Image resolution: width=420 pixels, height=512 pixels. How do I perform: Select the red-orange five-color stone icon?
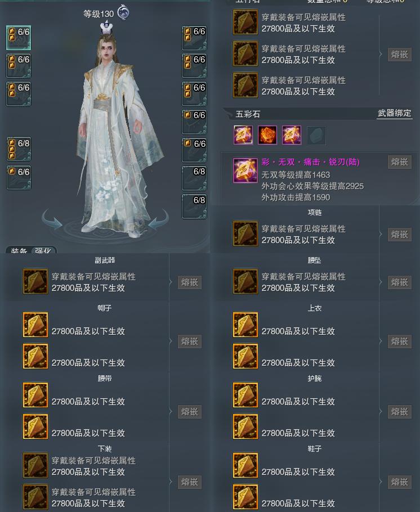tap(267, 135)
